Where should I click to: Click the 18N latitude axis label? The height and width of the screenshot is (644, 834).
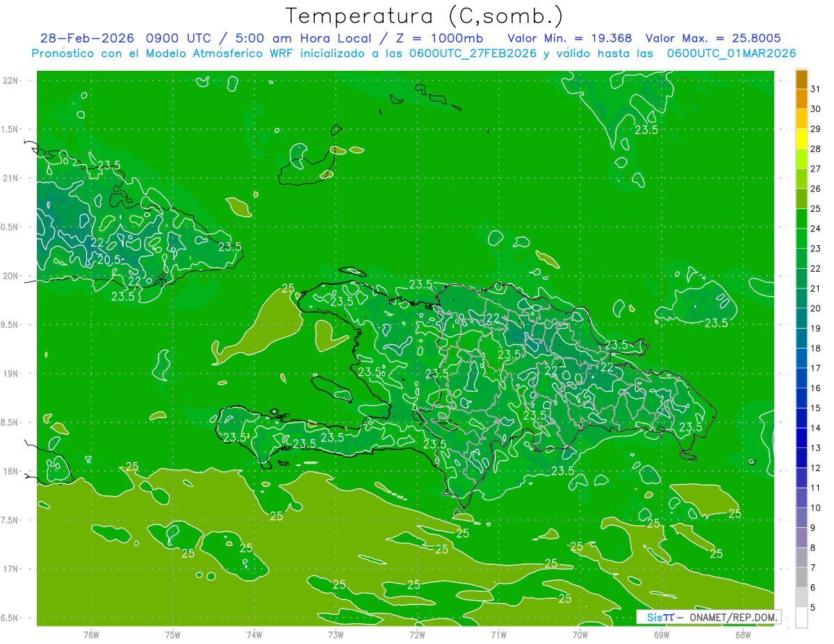(10, 471)
